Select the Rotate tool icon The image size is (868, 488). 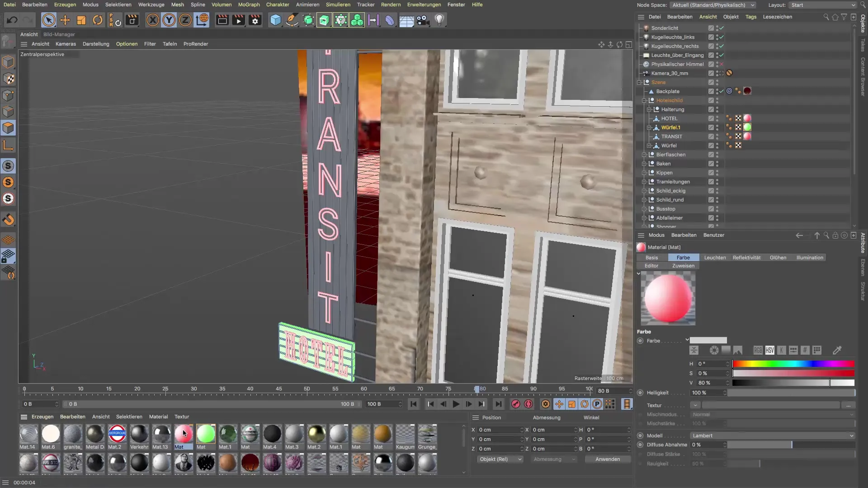pyautogui.click(x=98, y=20)
